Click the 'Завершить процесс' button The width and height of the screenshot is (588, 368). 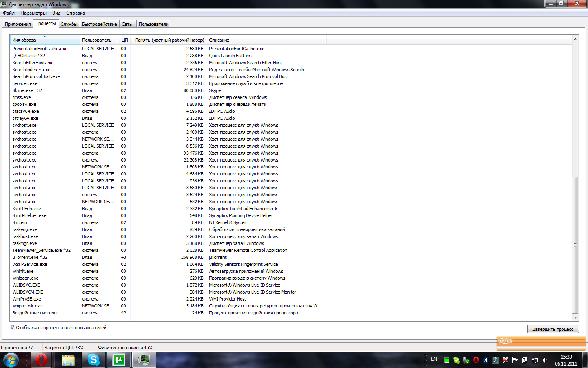coord(553,329)
